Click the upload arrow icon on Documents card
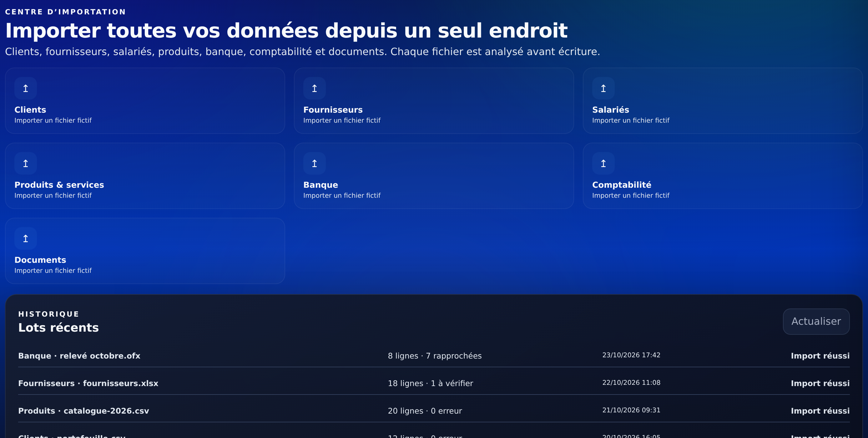 (x=26, y=239)
